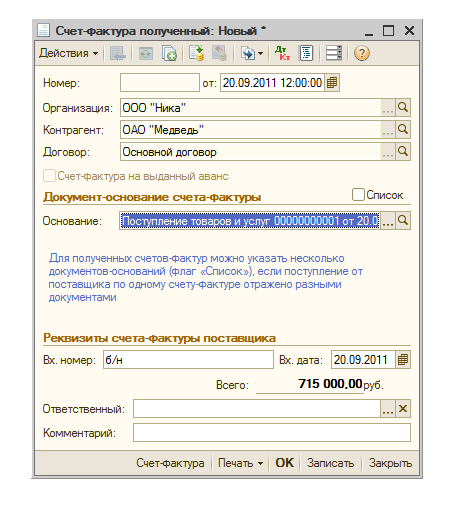
Task: Click the Счет-фактура button at bottom
Action: pos(170,463)
